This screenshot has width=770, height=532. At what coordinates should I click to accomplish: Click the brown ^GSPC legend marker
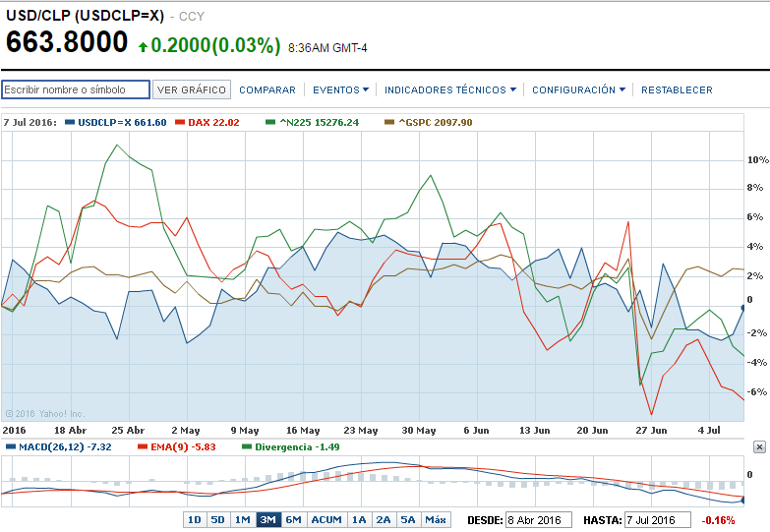389,123
